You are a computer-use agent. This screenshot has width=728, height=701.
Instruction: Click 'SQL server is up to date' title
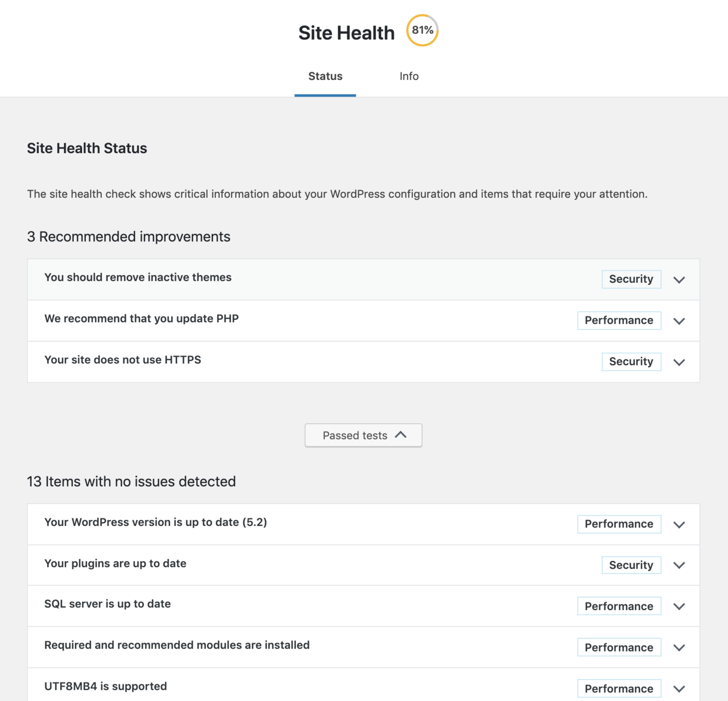click(x=107, y=604)
